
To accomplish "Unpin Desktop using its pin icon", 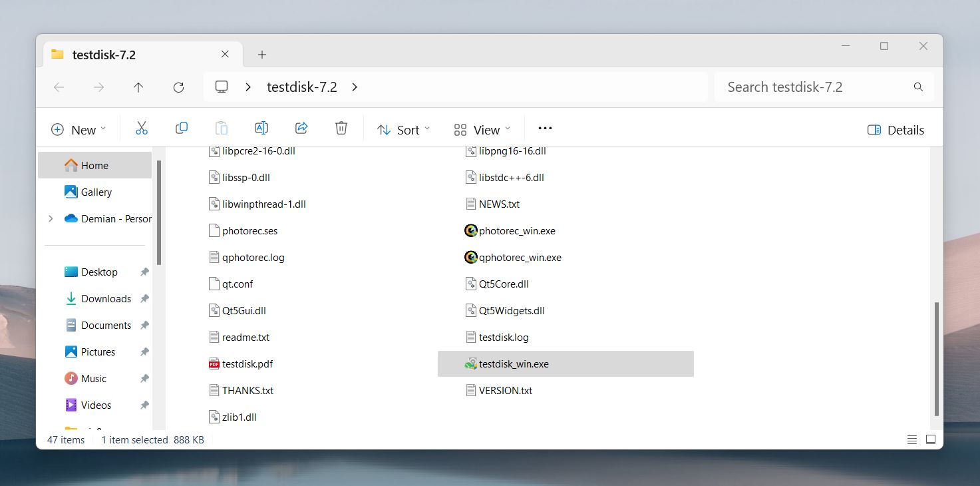I will click(x=144, y=272).
